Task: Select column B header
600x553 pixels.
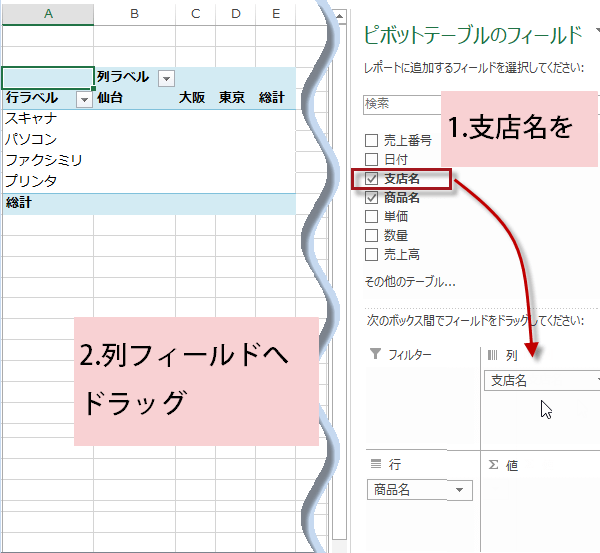Action: (134, 14)
